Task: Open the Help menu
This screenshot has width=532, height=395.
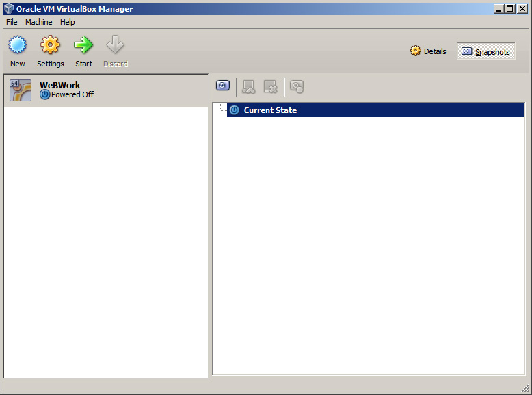Action: point(68,22)
